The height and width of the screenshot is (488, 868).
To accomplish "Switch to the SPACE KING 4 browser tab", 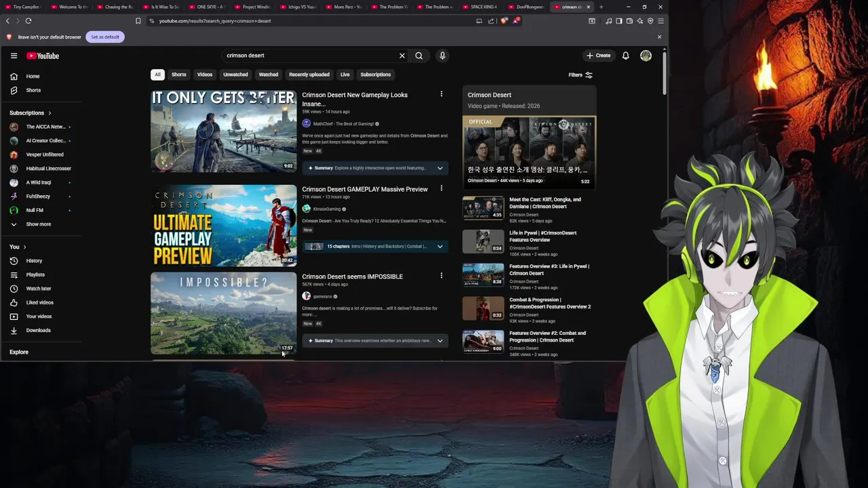I will [x=482, y=7].
